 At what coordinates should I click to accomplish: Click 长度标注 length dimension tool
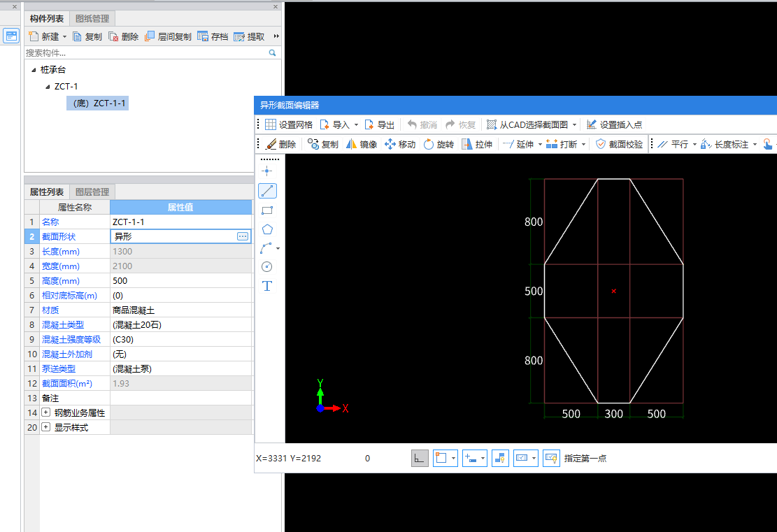tap(725, 144)
